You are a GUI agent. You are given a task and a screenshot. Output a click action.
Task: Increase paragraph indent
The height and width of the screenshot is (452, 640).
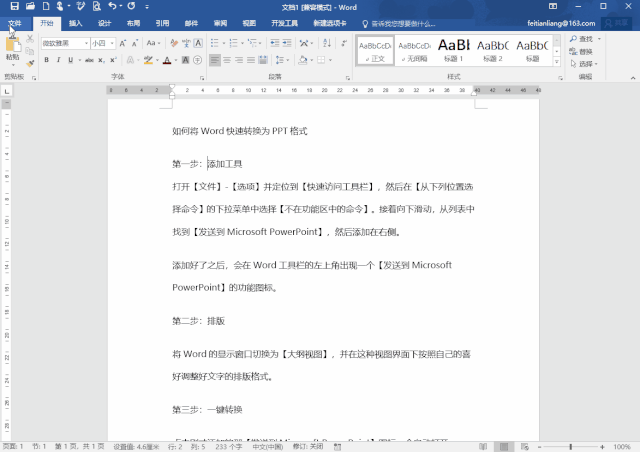(287, 43)
